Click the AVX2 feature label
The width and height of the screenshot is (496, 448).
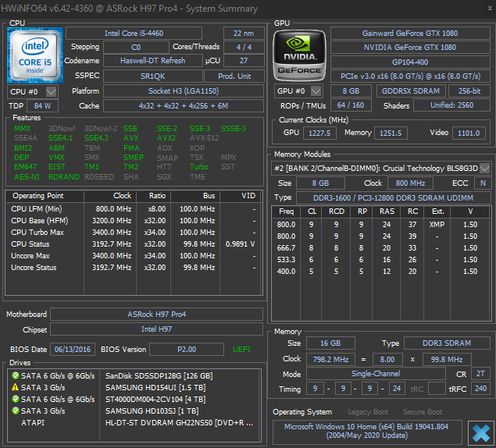pyautogui.click(x=166, y=138)
